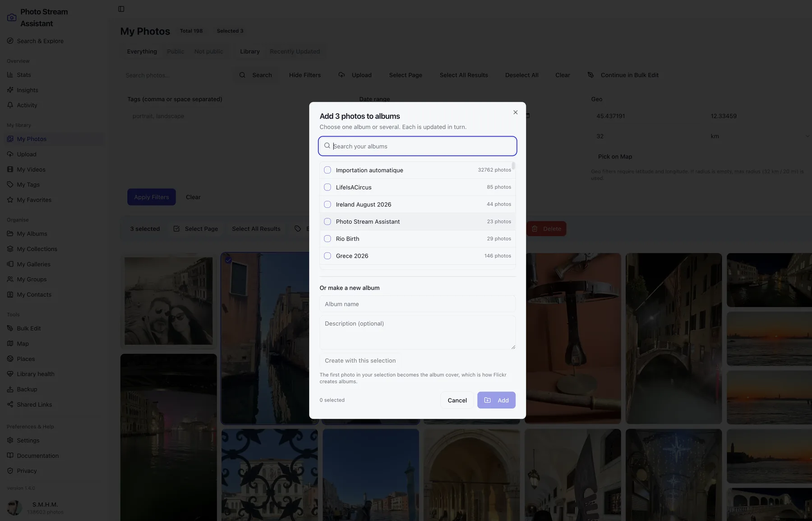Open My Favorites star icon
Viewport: 812px width, 521px height.
coord(10,200)
